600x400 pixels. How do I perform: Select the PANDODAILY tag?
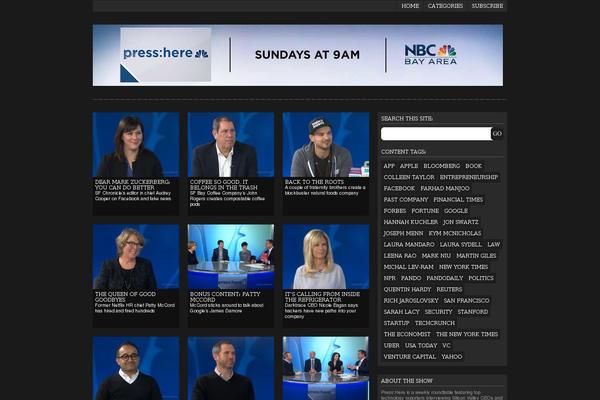click(445, 278)
